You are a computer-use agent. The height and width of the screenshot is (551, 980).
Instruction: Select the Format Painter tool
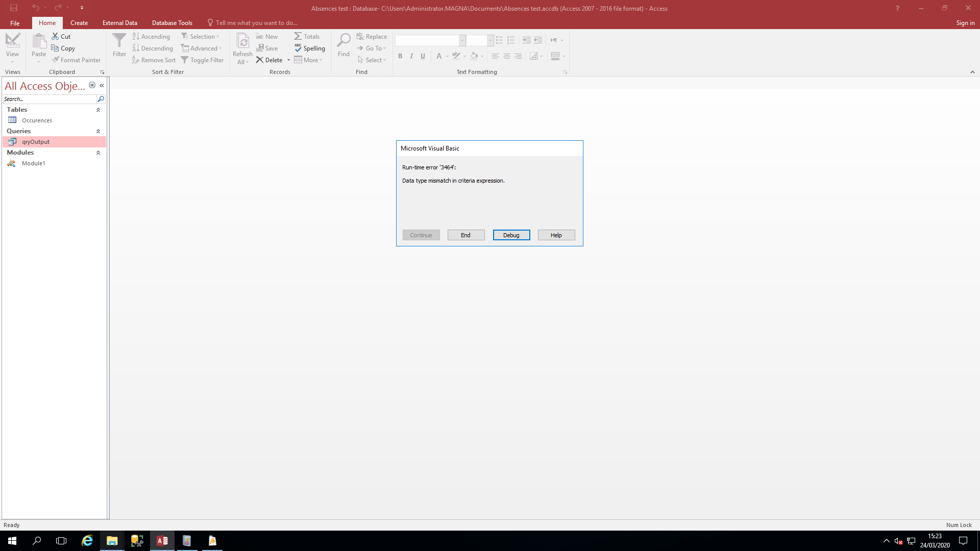(x=76, y=60)
